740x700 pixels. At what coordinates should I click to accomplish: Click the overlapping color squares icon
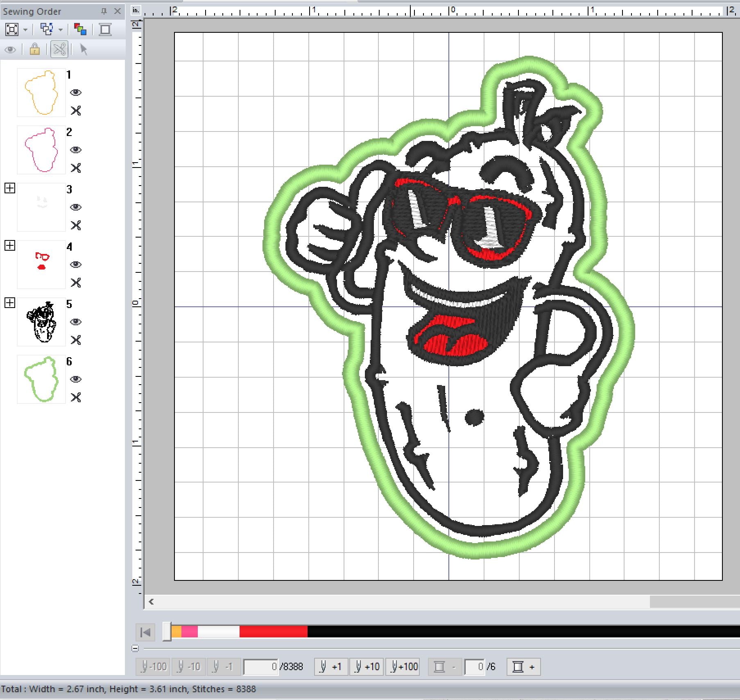80,29
